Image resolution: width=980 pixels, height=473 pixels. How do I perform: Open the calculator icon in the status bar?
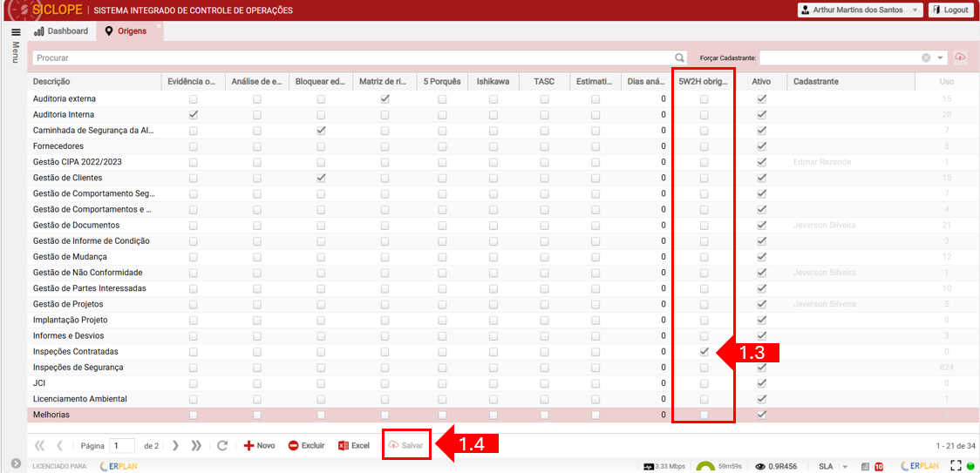[x=865, y=466]
